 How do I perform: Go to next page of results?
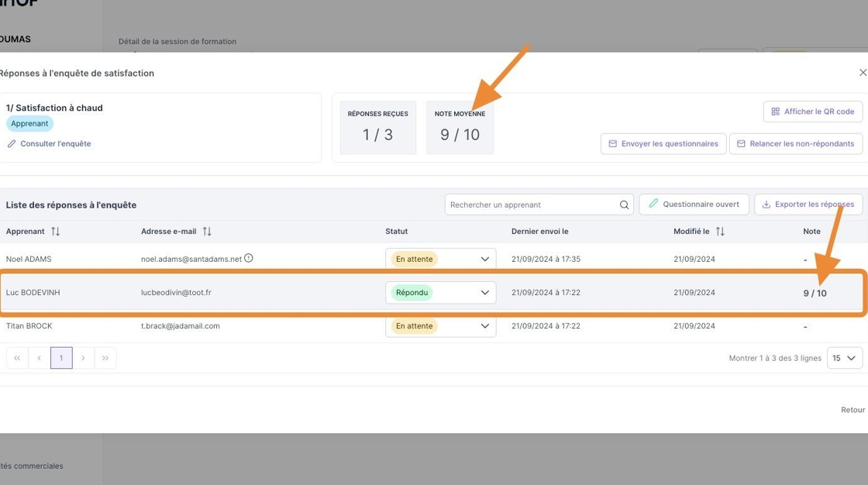click(83, 358)
